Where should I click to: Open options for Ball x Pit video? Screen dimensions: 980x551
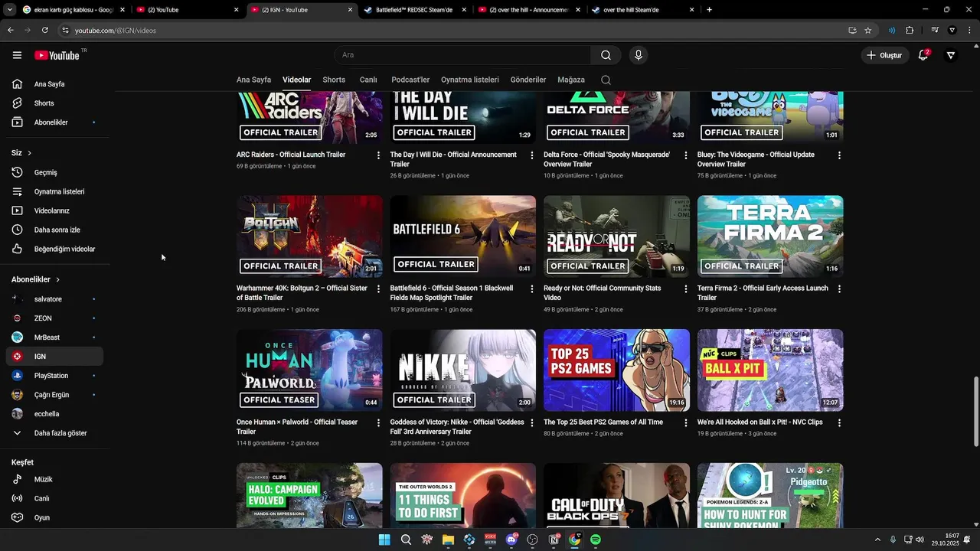point(839,422)
